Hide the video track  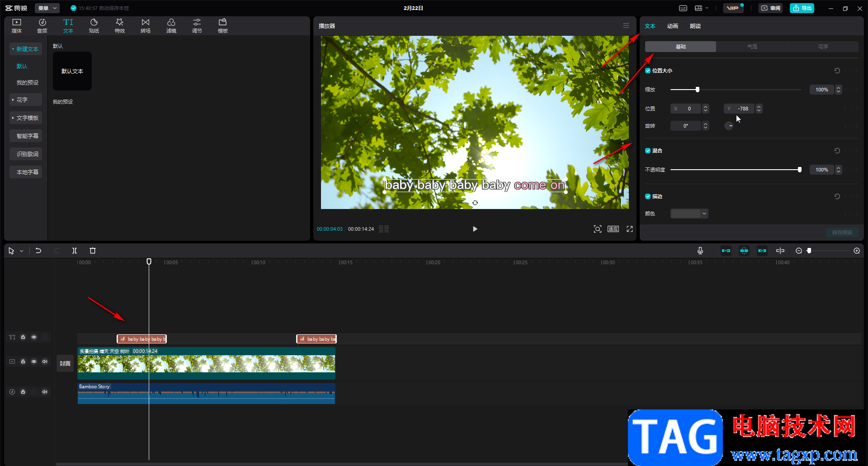tap(34, 361)
